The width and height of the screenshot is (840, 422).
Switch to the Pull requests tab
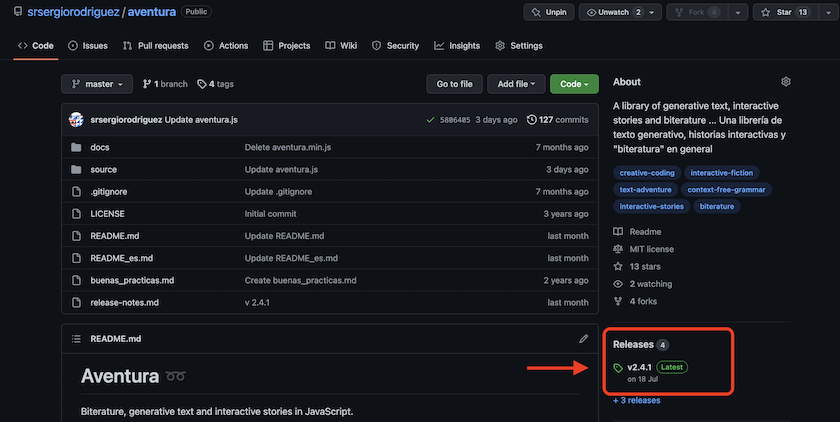[155, 46]
